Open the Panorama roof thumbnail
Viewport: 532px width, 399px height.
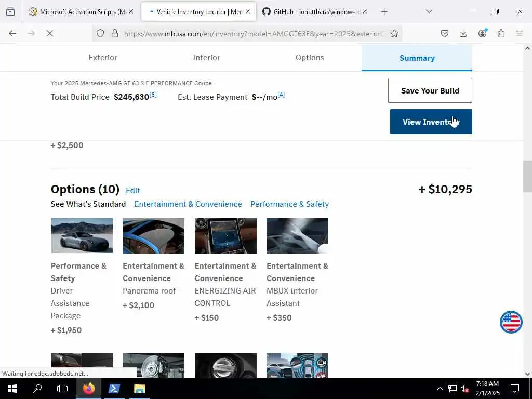[x=153, y=236]
